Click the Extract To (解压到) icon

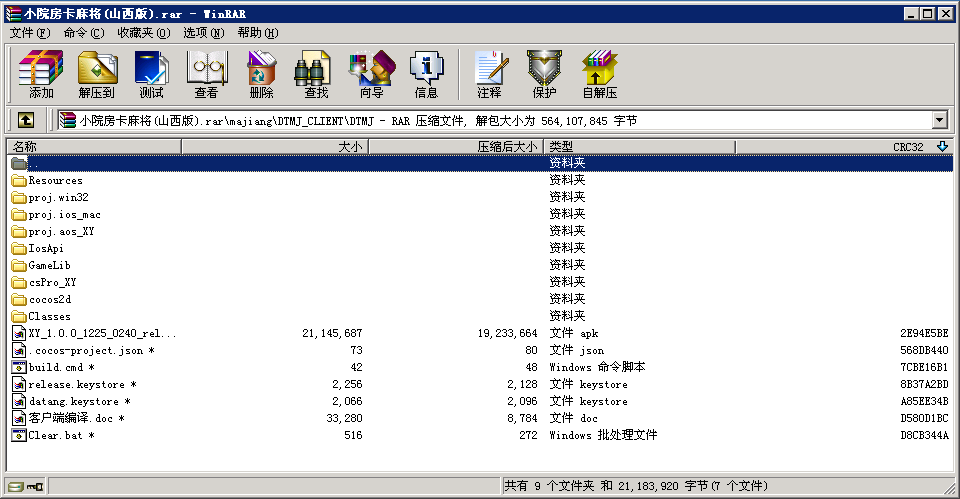(x=96, y=74)
